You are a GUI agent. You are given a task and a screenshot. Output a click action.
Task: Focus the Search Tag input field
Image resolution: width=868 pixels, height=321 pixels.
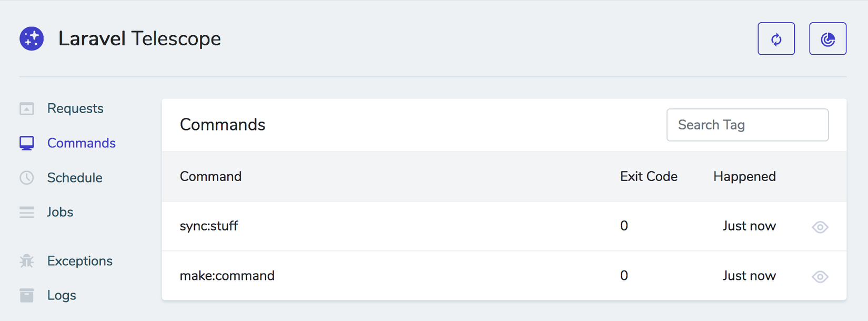[x=747, y=125]
